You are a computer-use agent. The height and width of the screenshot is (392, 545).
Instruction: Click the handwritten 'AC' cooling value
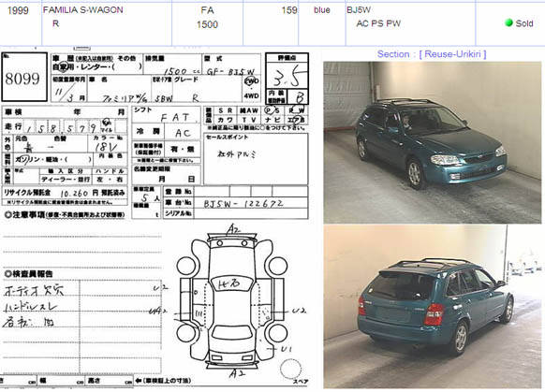click(183, 133)
